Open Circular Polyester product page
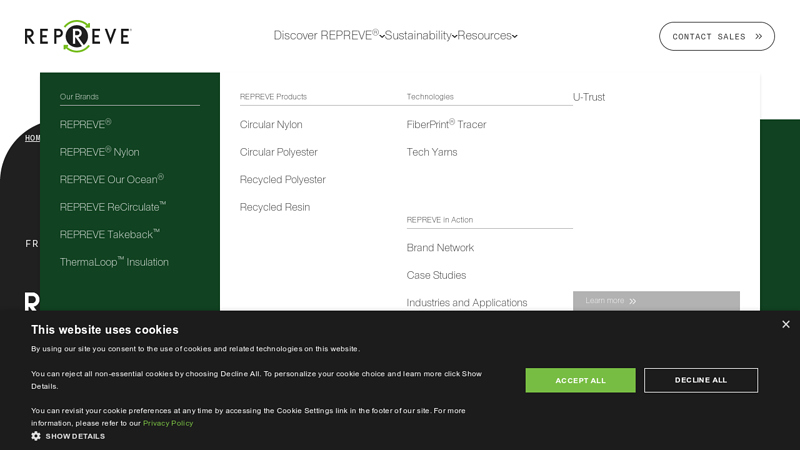800x450 pixels. pos(279,152)
